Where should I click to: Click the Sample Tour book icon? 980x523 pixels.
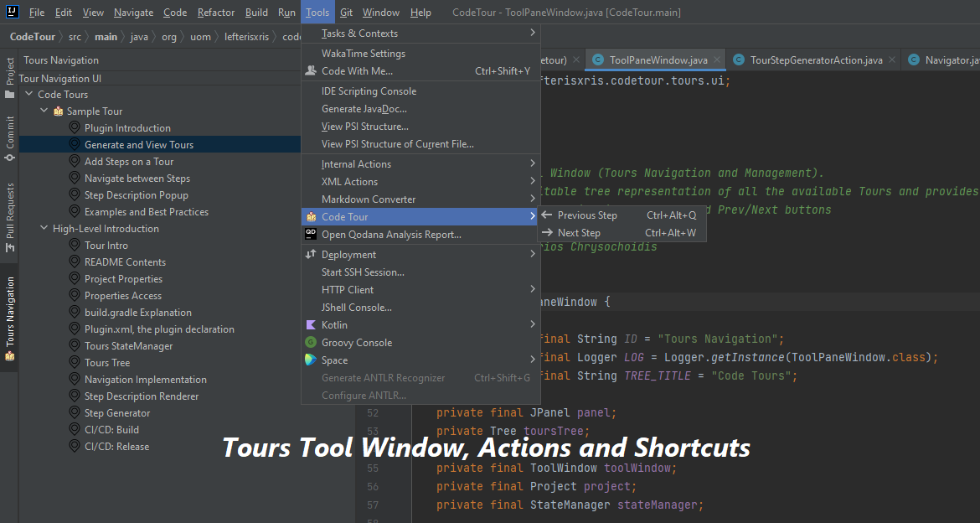tap(59, 111)
